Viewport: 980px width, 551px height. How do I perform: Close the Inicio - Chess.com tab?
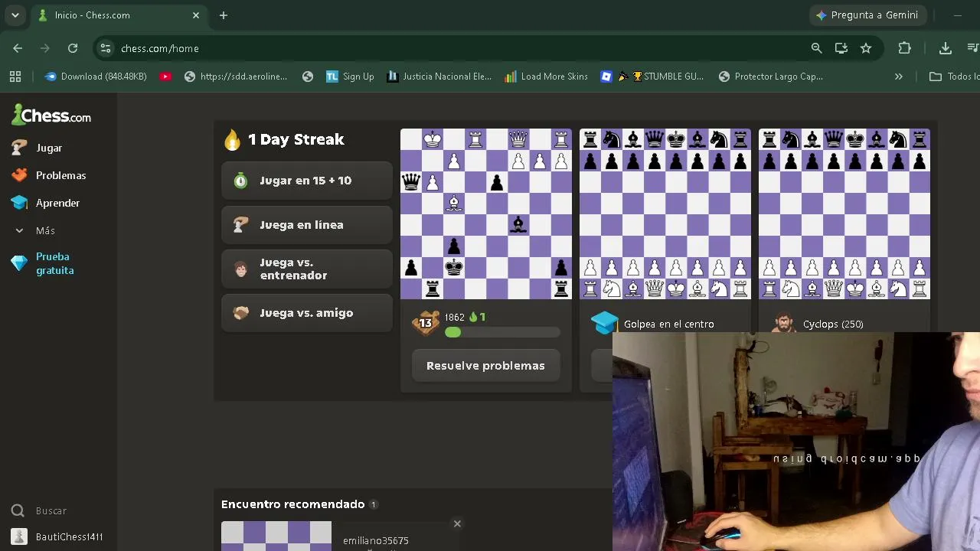pos(196,15)
